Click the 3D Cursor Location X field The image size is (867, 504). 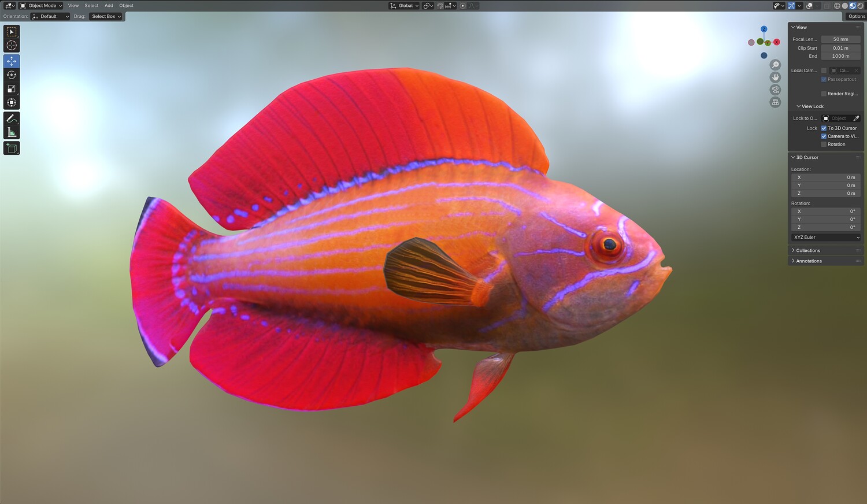pos(826,177)
